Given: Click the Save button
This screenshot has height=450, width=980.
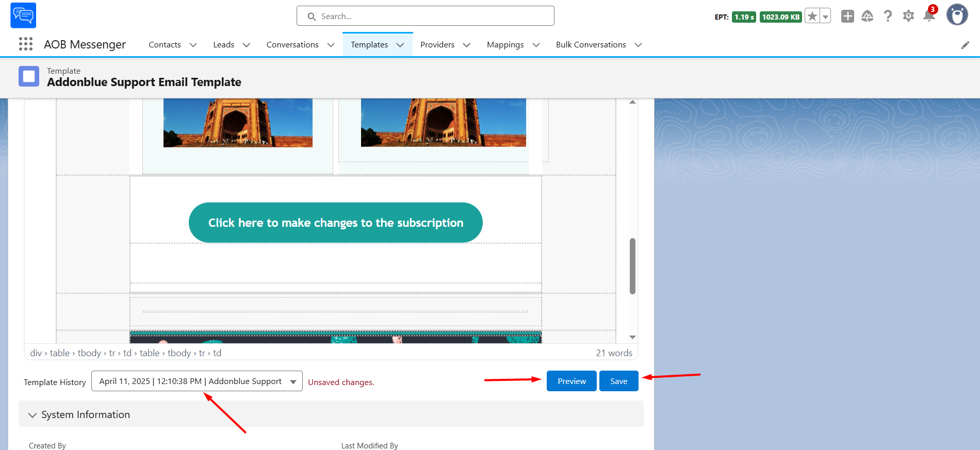Looking at the screenshot, I should point(619,381).
